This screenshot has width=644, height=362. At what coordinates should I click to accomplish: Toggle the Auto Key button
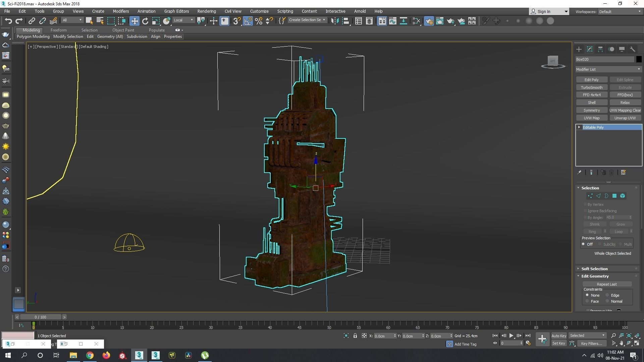[558, 336]
